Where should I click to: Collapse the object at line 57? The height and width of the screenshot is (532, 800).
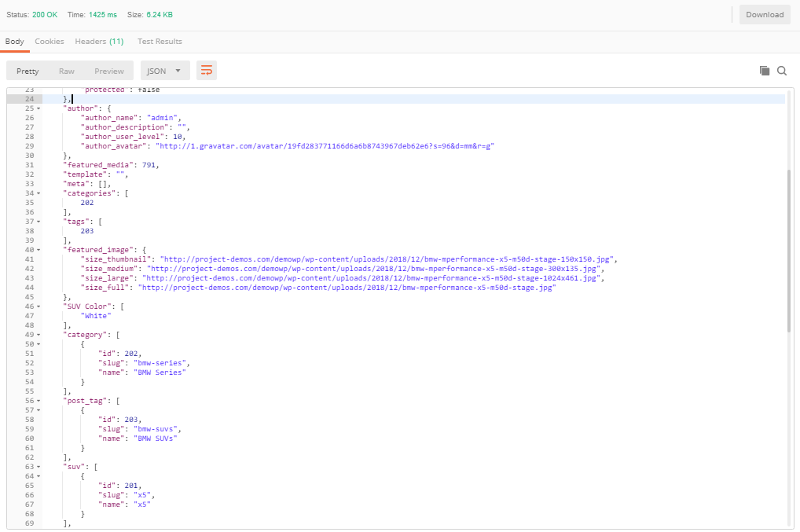(39, 410)
